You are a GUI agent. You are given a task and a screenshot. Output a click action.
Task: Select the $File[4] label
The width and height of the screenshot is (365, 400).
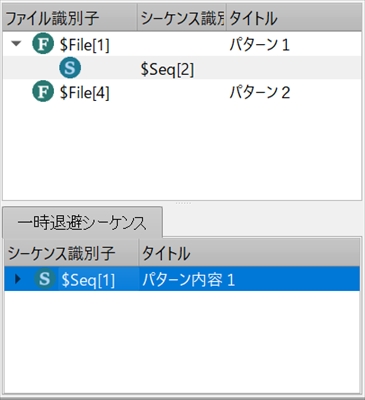coord(85,93)
